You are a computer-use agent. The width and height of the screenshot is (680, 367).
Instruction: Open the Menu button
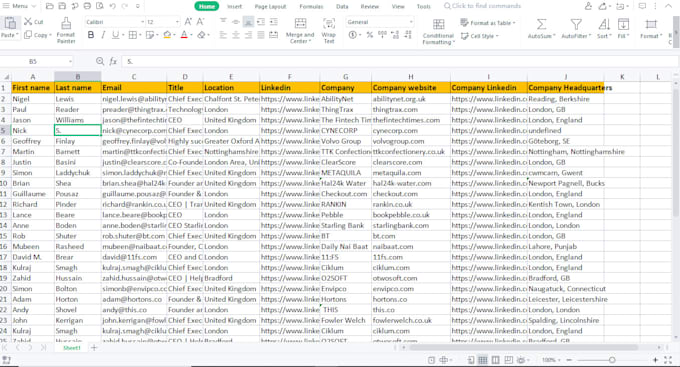20,6
